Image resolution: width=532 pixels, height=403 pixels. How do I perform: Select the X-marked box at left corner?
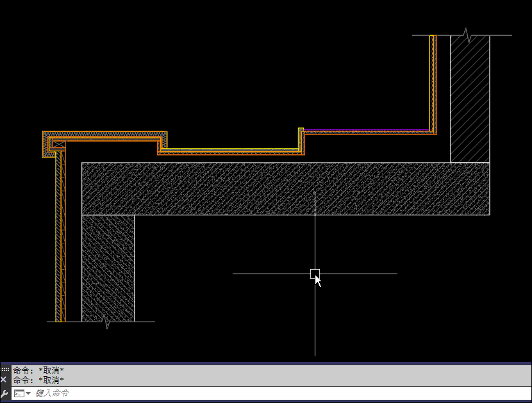[x=58, y=145]
